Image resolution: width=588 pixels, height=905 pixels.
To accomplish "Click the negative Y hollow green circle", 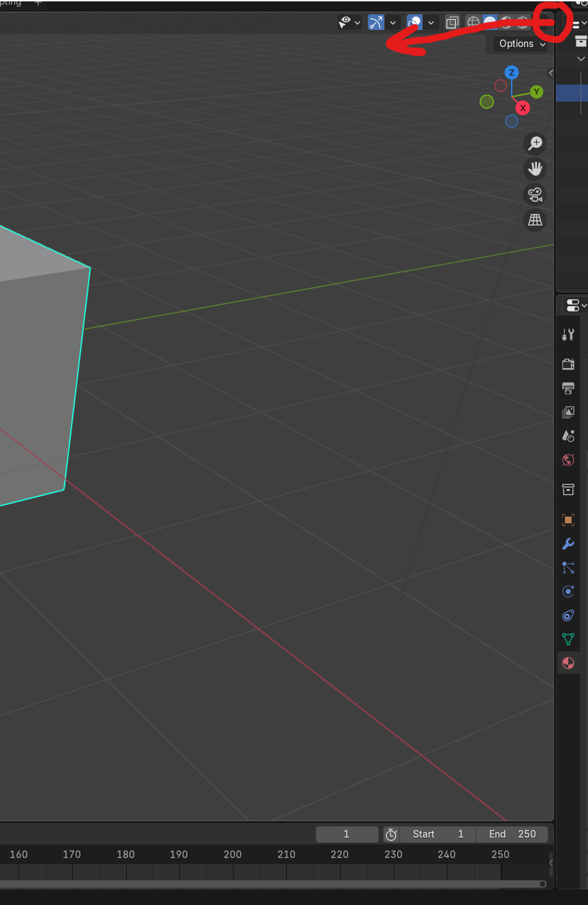I will (486, 102).
